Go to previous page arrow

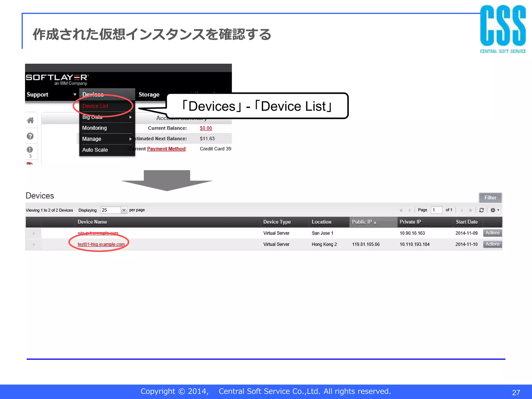[410, 210]
